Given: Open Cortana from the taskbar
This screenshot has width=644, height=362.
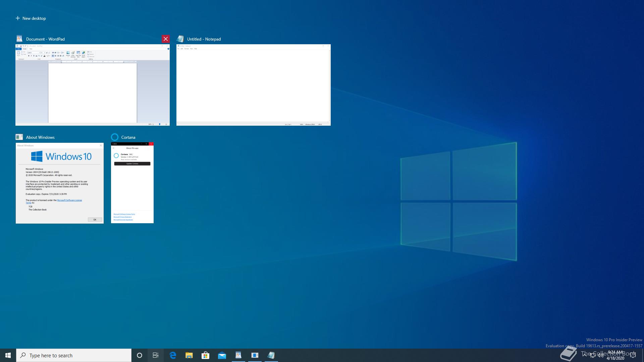Looking at the screenshot, I should (x=140, y=355).
